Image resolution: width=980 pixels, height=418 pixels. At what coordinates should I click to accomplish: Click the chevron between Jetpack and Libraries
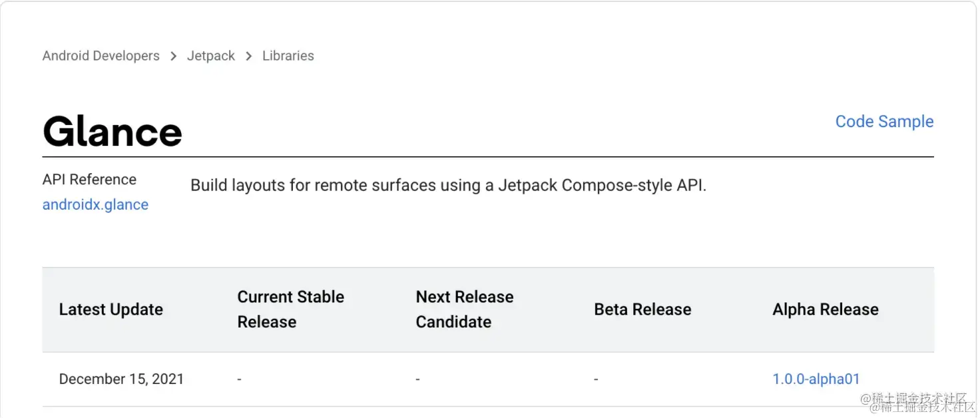248,56
